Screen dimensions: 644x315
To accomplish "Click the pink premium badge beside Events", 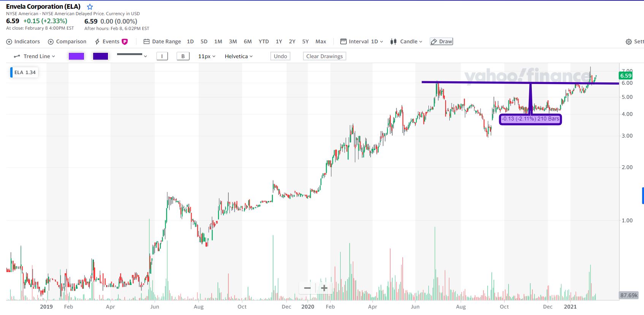I will 125,42.
